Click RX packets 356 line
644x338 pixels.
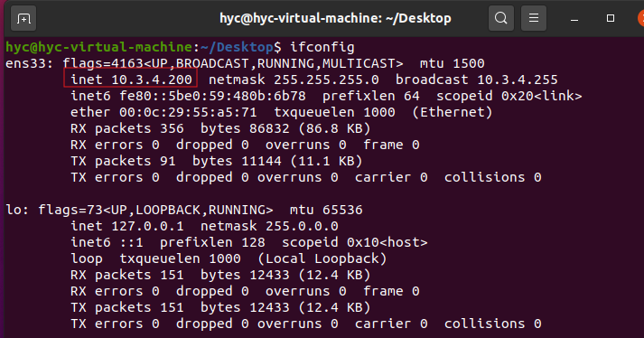point(220,128)
